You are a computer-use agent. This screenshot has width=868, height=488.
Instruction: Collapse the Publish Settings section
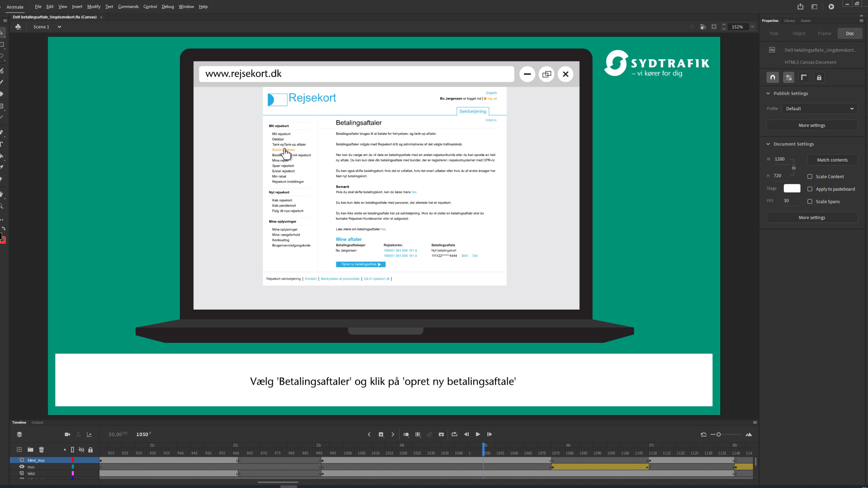(768, 93)
